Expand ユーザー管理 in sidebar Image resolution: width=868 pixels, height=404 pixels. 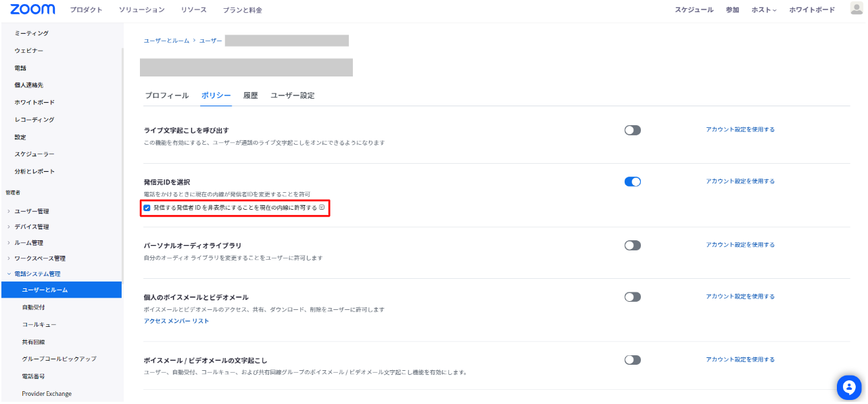pyautogui.click(x=32, y=211)
